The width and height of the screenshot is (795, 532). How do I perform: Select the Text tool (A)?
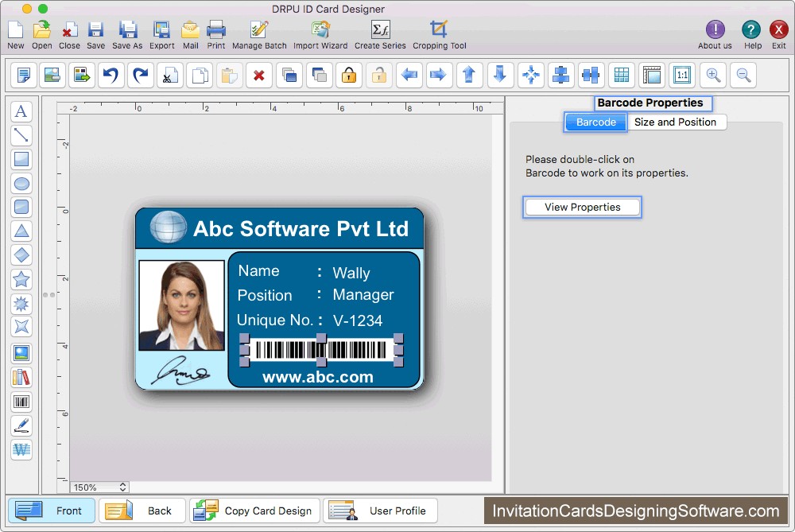(21, 111)
